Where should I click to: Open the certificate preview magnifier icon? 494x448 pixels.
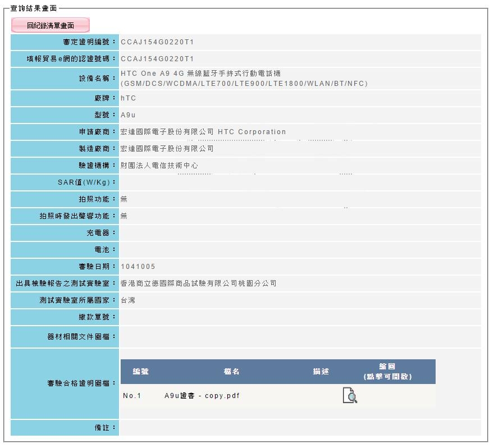350,395
